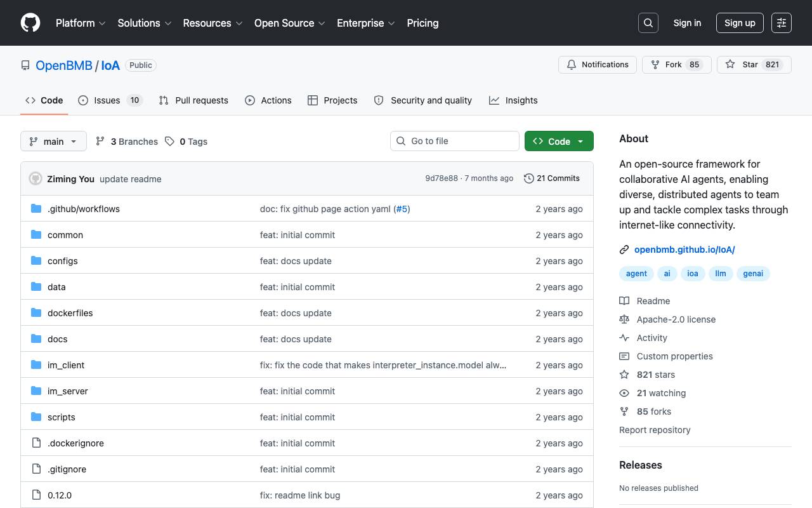Open the appearance settings icon beside Sign up
This screenshot has height=508, width=812.
coord(782,23)
